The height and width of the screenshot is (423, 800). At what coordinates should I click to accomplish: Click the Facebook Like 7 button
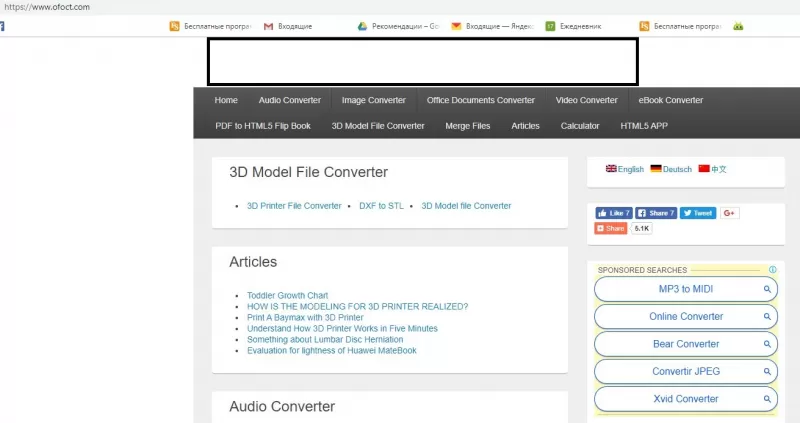[x=614, y=213]
